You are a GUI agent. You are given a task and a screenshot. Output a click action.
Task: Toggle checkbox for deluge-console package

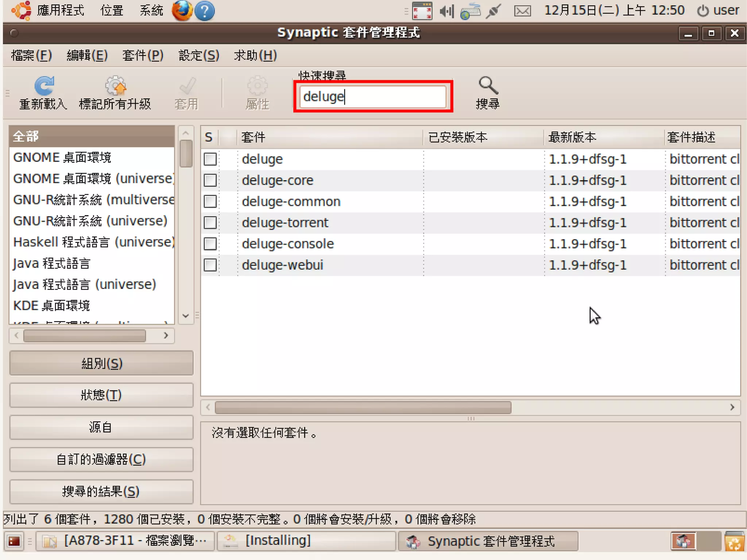(210, 244)
